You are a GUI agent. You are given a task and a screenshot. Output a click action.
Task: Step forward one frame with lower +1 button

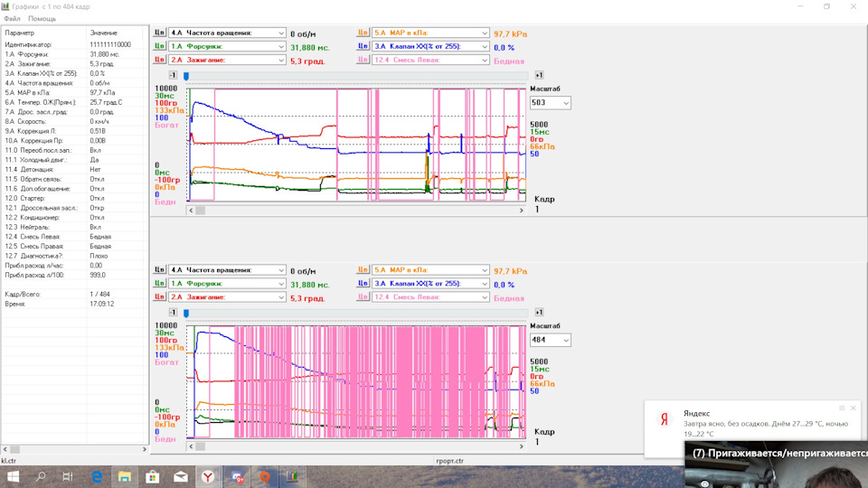tap(539, 313)
